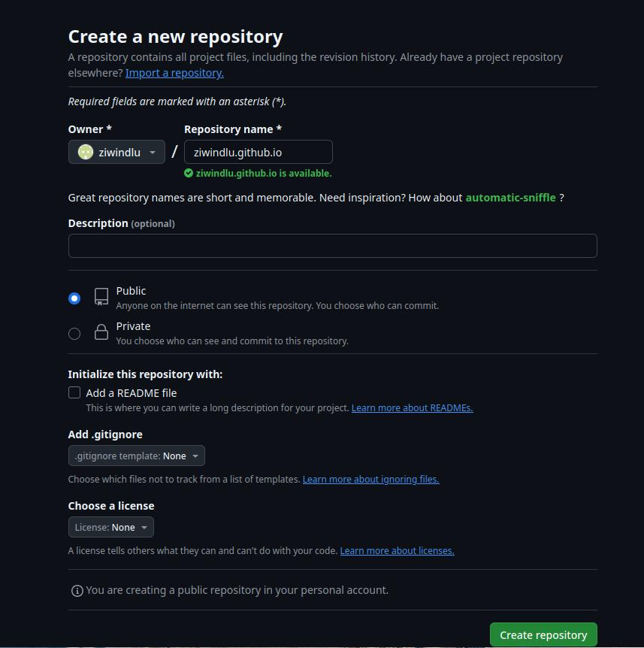Viewport: 644px width, 648px height.
Task: Open Learn more about licenses link
Action: 397,551
